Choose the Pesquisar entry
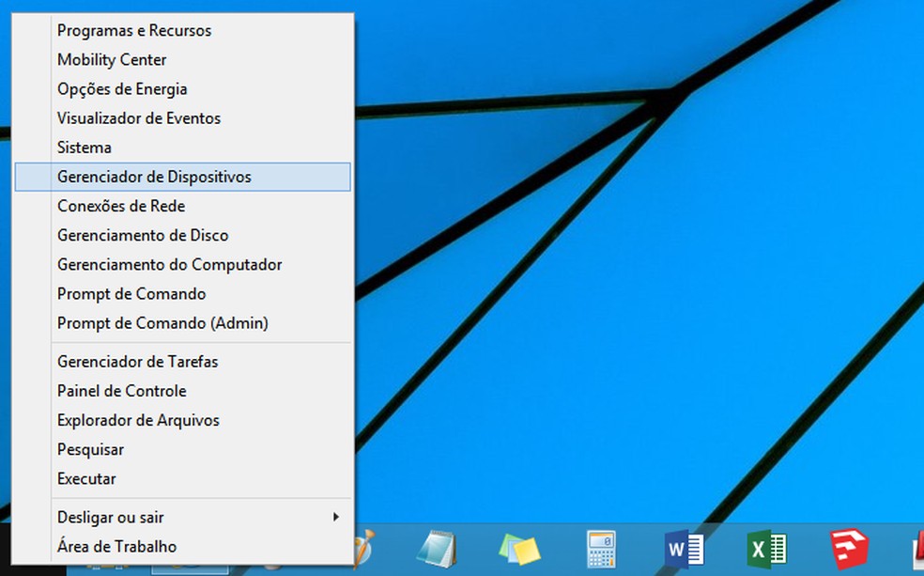924x576 pixels. (183, 449)
